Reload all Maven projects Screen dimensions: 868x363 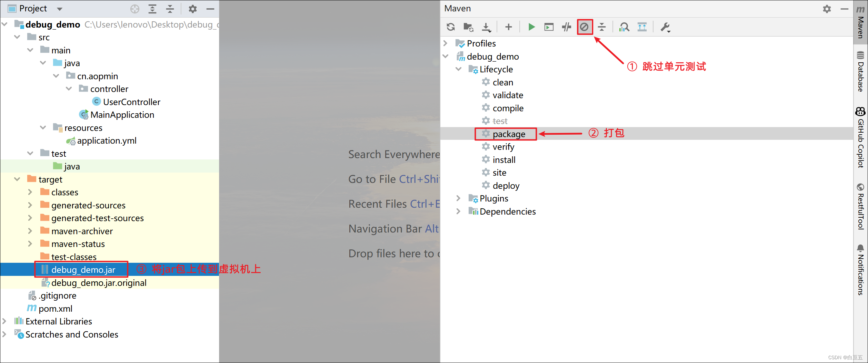tap(450, 27)
